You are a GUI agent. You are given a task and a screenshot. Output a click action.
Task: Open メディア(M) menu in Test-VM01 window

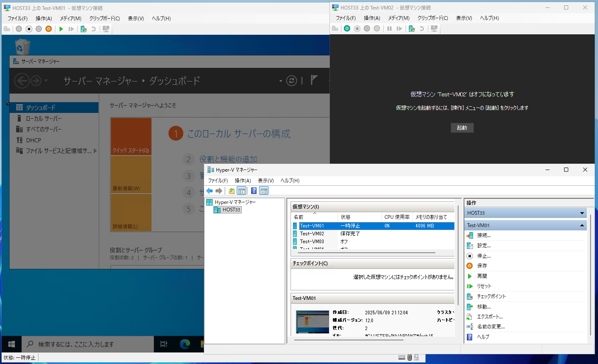tap(70, 19)
